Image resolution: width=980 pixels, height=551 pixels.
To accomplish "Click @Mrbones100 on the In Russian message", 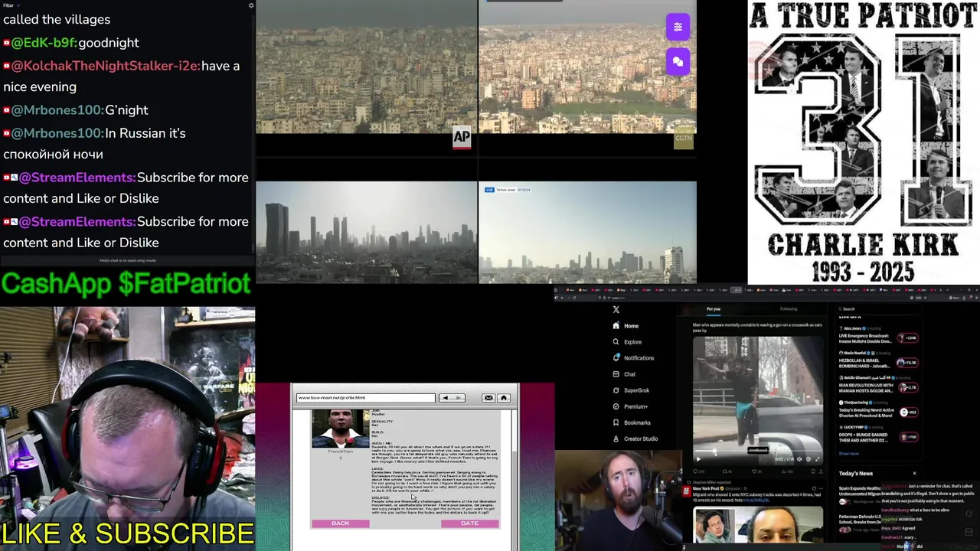I will click(x=58, y=133).
